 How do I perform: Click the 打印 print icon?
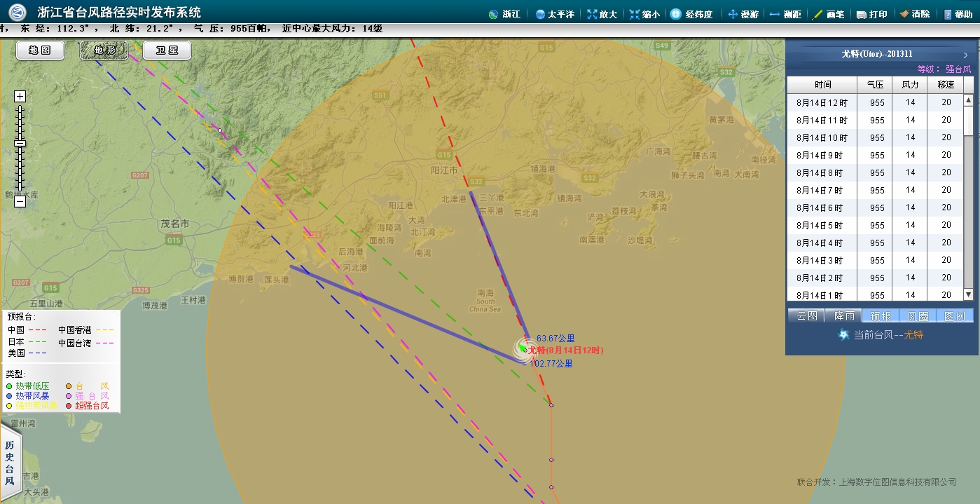[871, 14]
